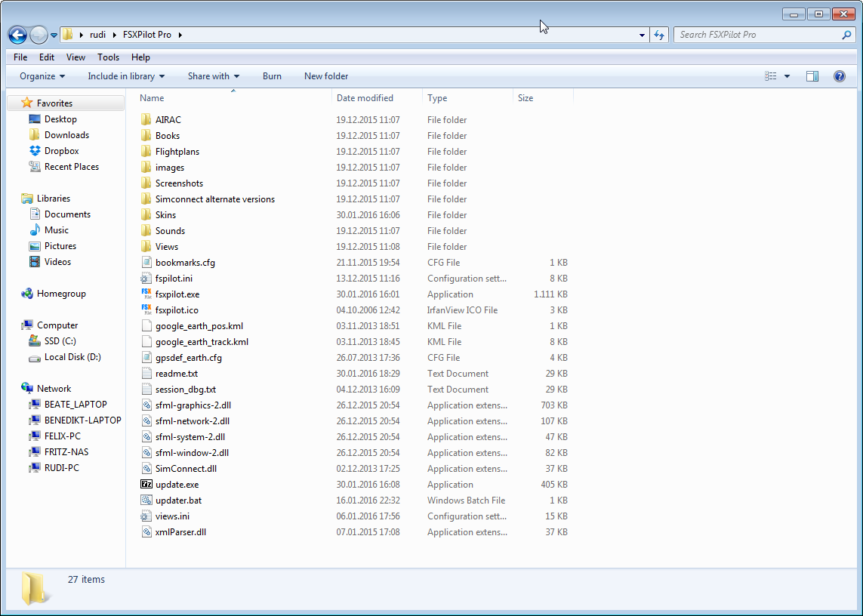
Task: Open the View menu
Action: tap(76, 57)
